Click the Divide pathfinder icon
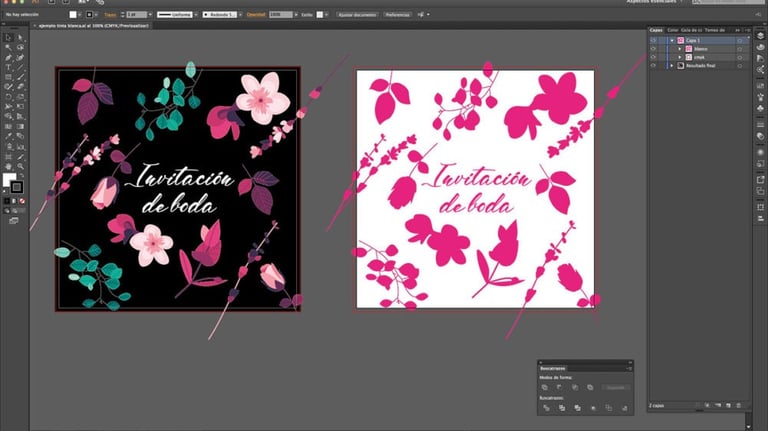The height and width of the screenshot is (431, 768). click(x=544, y=408)
